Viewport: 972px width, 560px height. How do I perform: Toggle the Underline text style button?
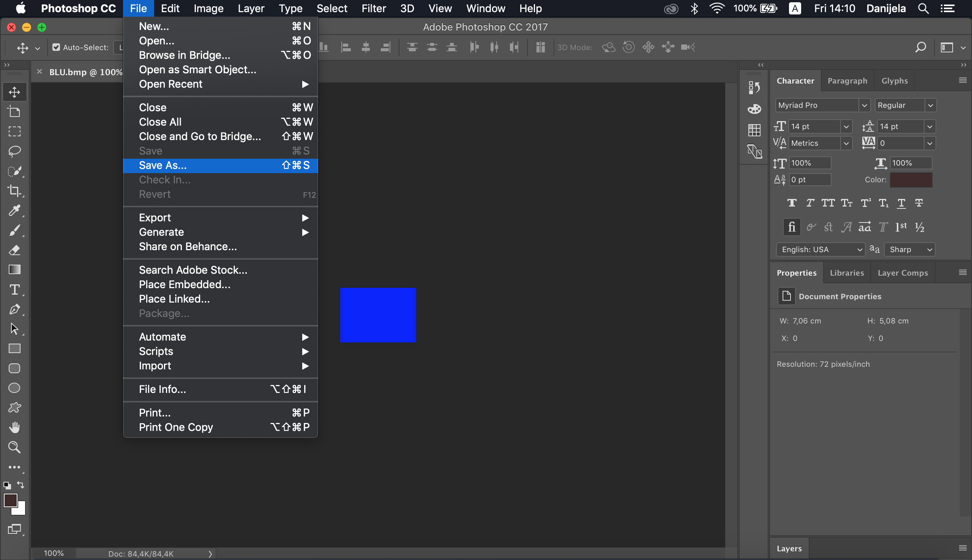coord(901,203)
